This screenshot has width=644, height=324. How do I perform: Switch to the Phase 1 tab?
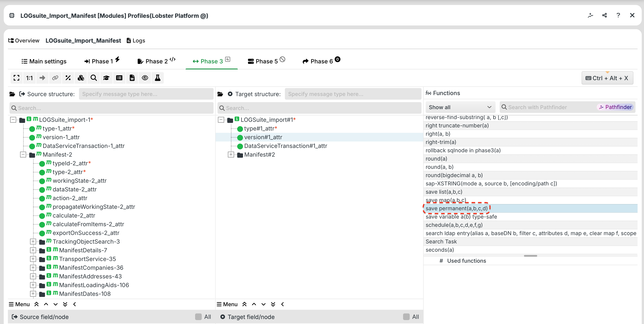click(x=102, y=61)
